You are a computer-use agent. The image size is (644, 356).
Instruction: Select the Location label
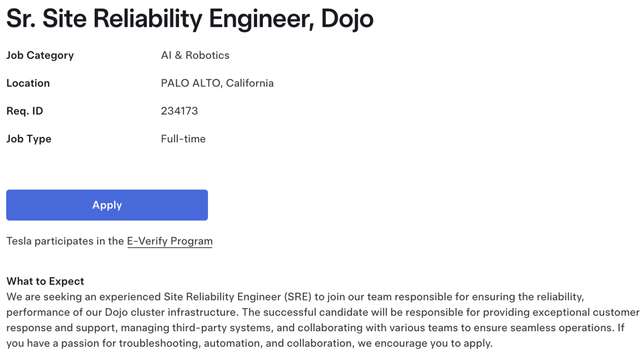pyautogui.click(x=28, y=83)
